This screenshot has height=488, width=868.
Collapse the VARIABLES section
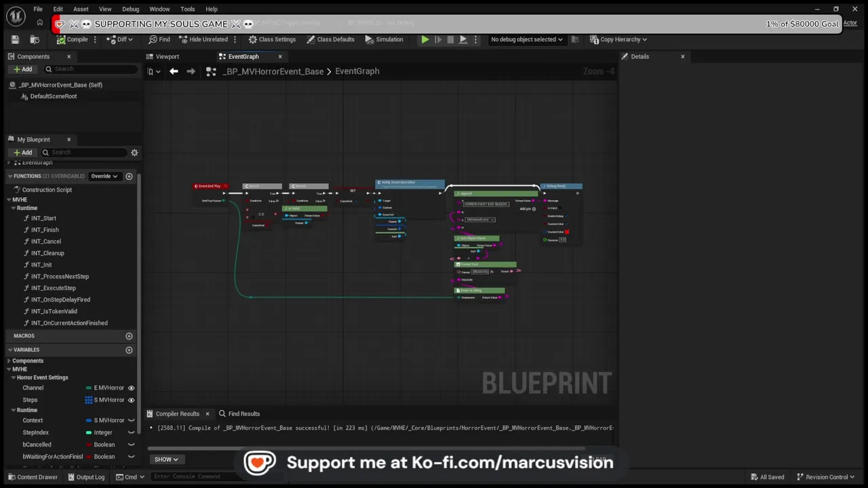point(10,350)
